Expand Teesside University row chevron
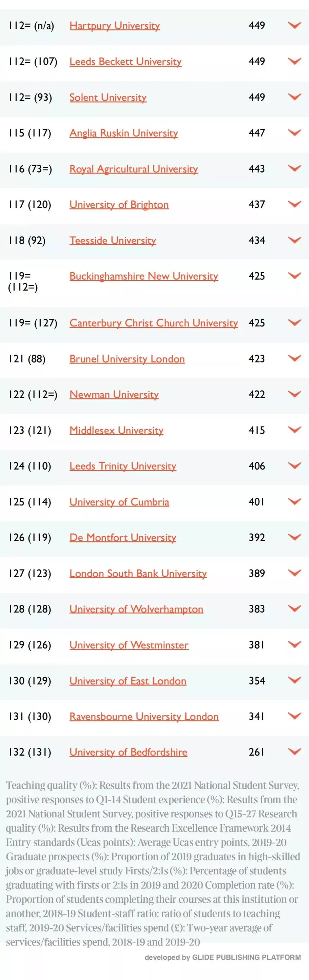The width and height of the screenshot is (309, 980). 294,240
